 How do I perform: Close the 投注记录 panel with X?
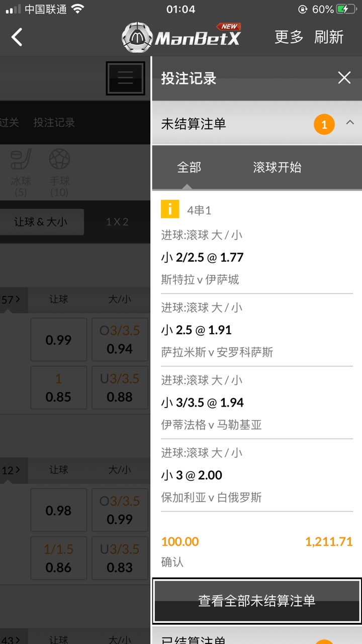(x=344, y=77)
